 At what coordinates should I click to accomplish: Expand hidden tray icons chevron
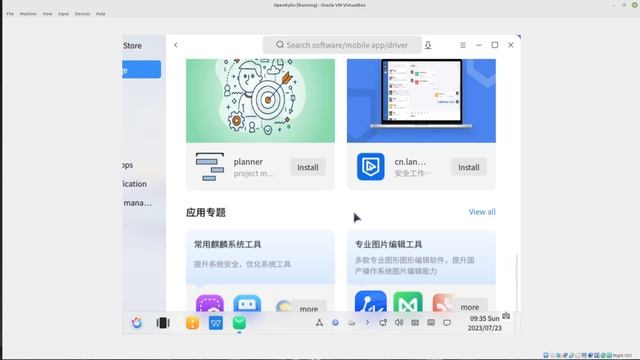click(367, 323)
